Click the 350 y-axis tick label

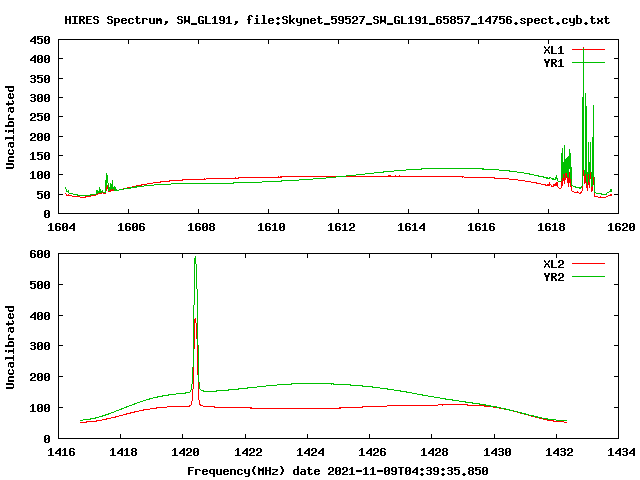40,79
